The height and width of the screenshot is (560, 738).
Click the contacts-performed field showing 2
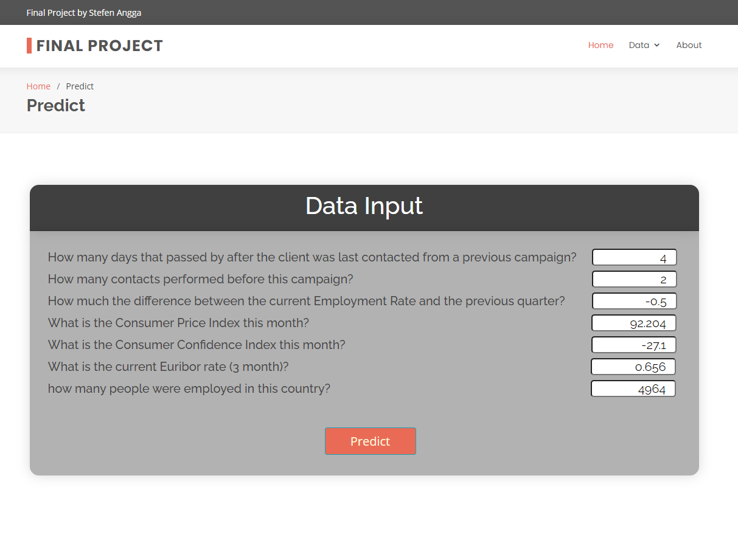coord(634,279)
